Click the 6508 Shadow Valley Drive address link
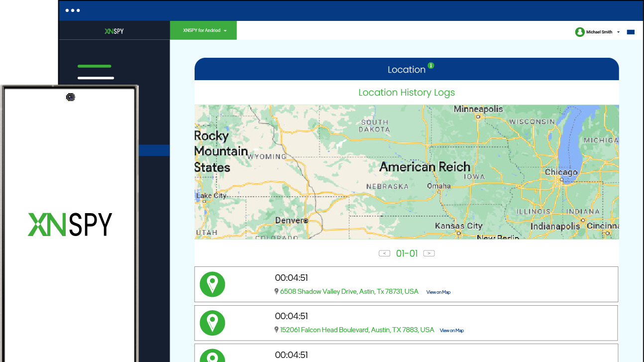Viewport: 644px width, 362px height. pyautogui.click(x=349, y=291)
